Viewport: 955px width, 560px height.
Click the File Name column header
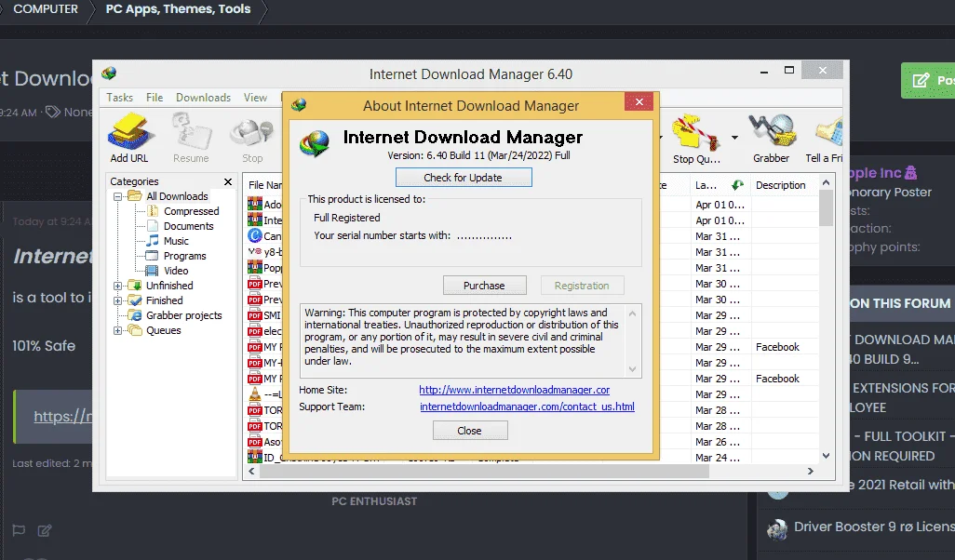(x=265, y=185)
